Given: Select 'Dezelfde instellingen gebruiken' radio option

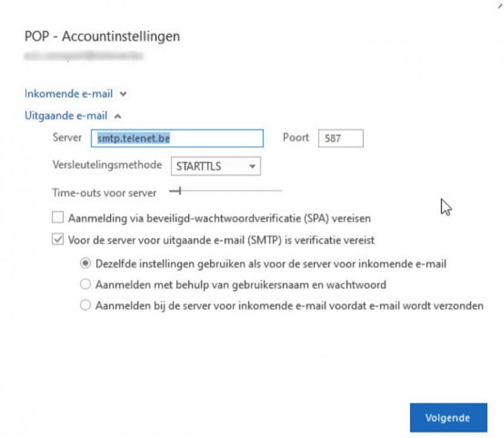Looking at the screenshot, I should [86, 263].
